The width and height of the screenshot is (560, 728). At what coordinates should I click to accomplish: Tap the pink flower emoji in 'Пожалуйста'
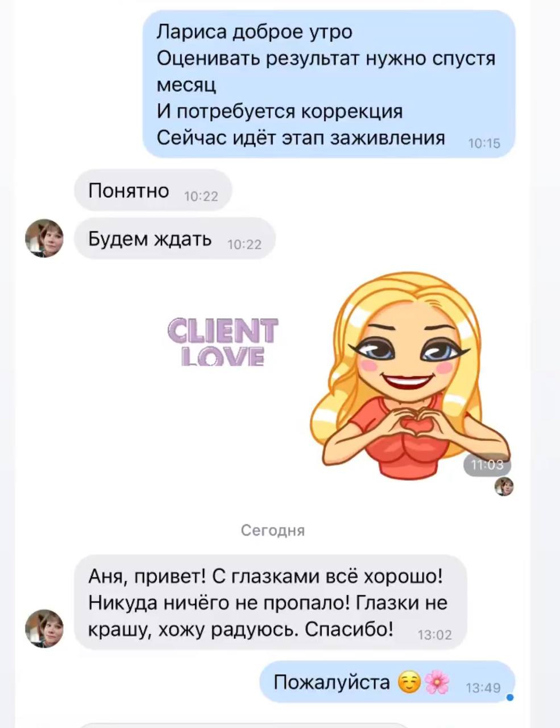[437, 682]
